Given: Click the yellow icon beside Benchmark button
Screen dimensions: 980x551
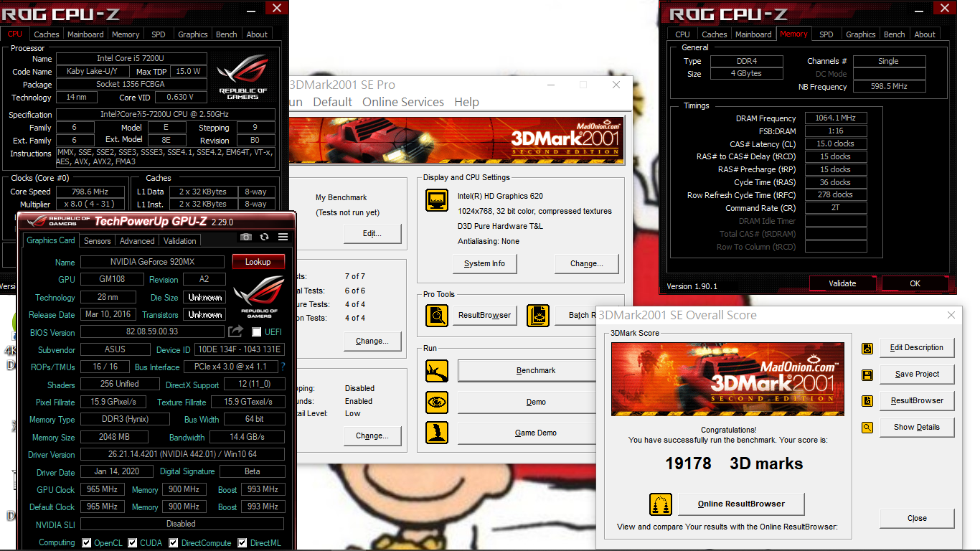Looking at the screenshot, I should pos(437,371).
